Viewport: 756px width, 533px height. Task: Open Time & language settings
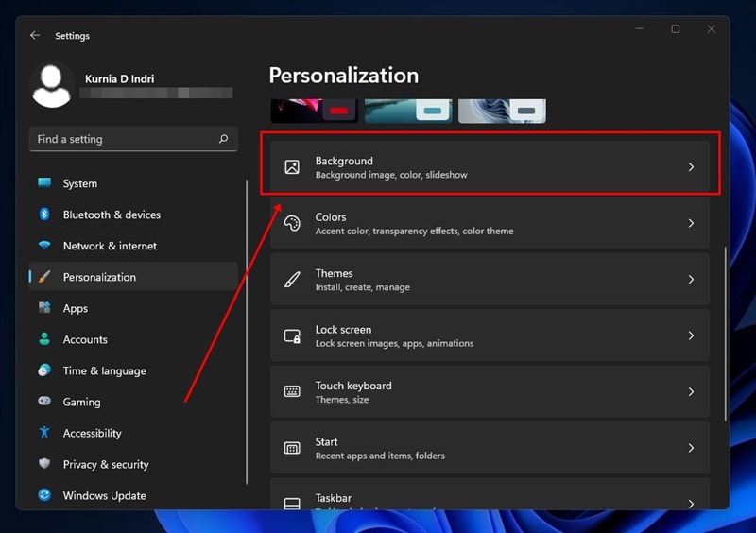pyautogui.click(x=133, y=370)
